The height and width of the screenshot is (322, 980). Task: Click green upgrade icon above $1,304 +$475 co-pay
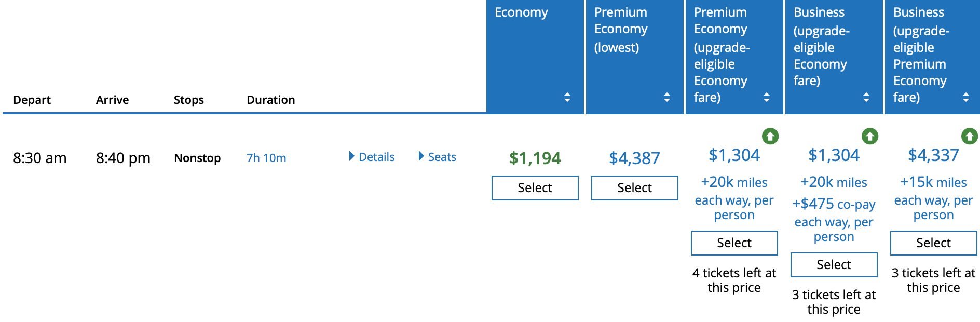pyautogui.click(x=870, y=137)
